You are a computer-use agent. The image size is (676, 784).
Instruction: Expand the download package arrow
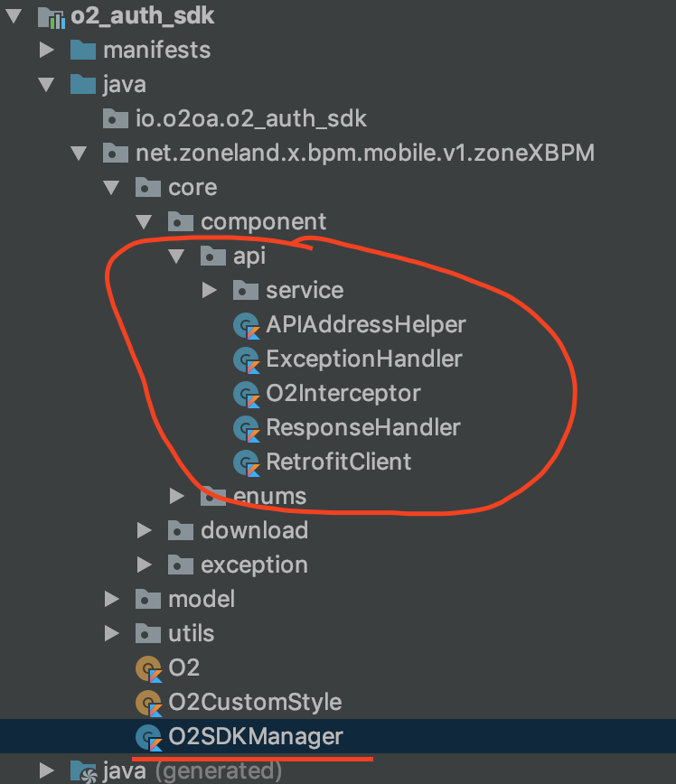[144, 531]
